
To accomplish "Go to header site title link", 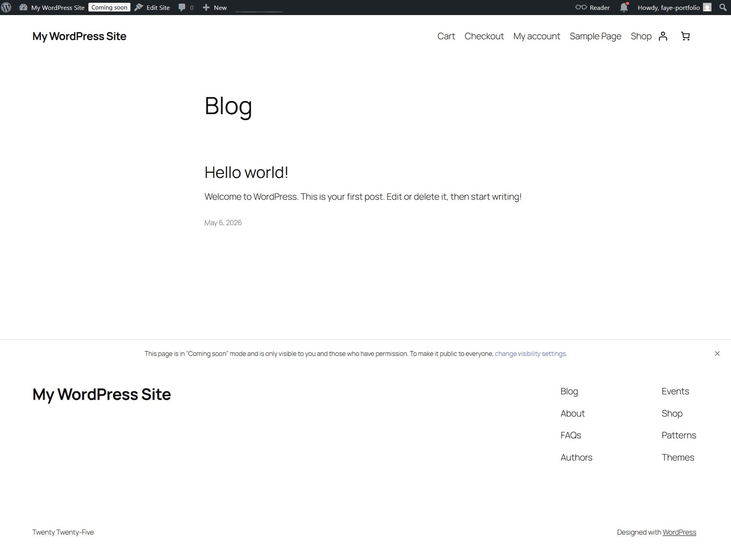I will (79, 36).
